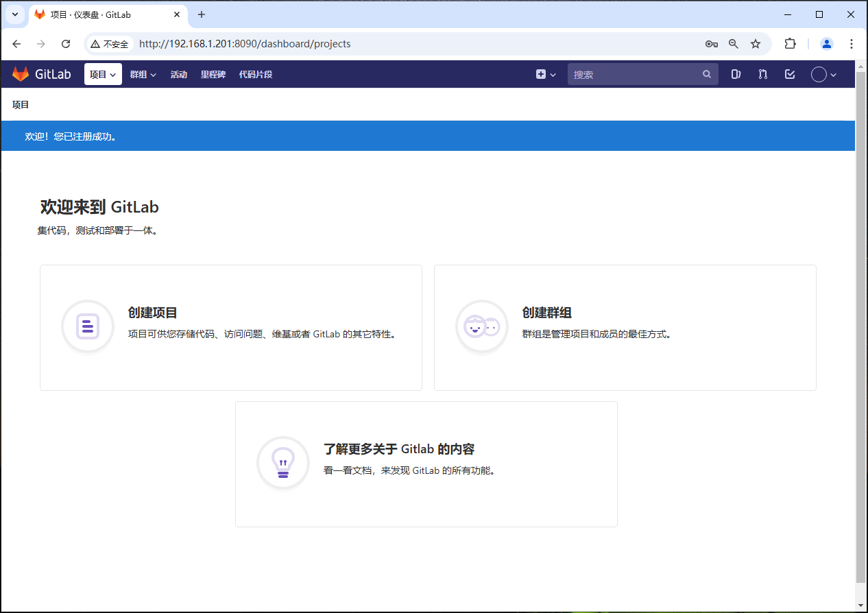Go forward in the browser

point(41,44)
